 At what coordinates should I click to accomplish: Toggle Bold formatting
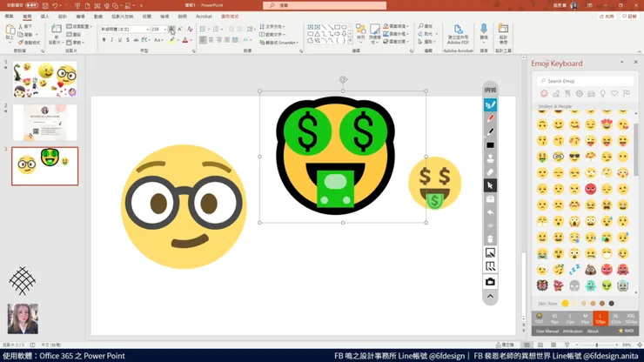pos(104,40)
